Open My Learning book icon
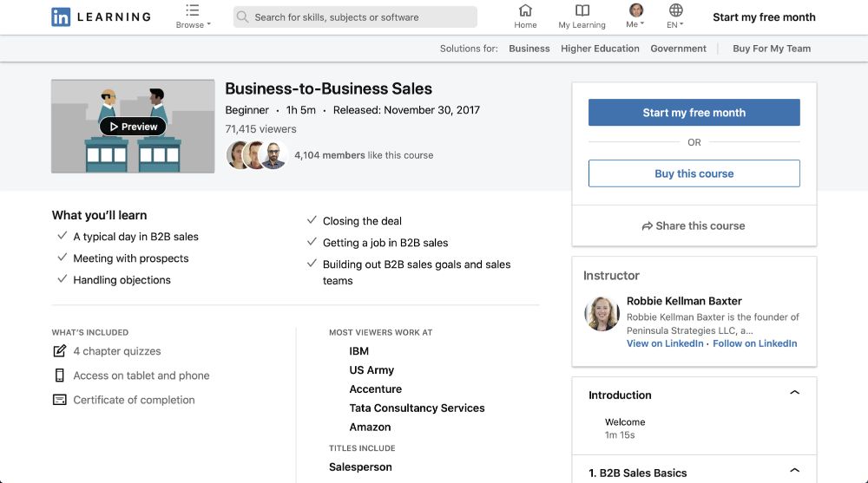The width and height of the screenshot is (868, 483). (582, 10)
